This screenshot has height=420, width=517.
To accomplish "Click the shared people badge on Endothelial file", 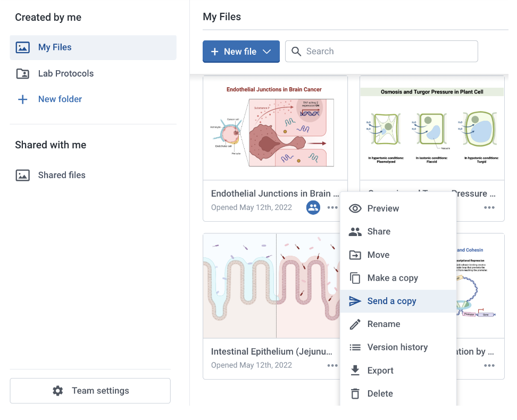I will pos(313,207).
